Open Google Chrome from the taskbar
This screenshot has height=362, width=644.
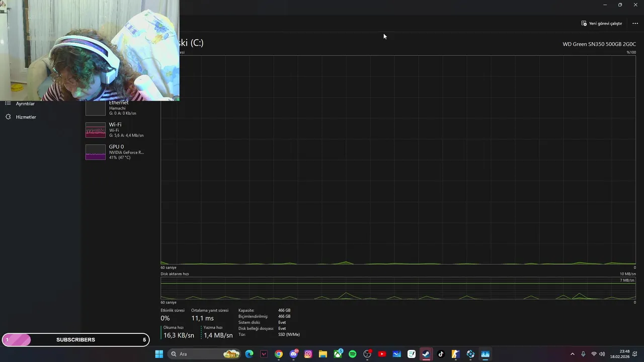pos(279,354)
